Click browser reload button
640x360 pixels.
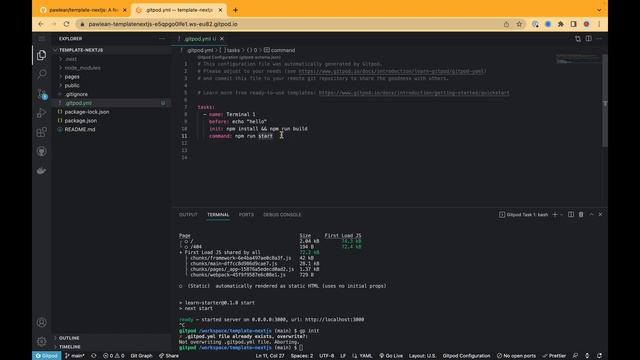pos(67,24)
